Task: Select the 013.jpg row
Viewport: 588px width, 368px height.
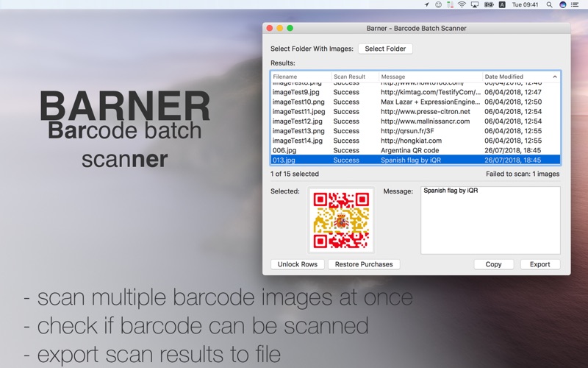Action: tap(415, 160)
